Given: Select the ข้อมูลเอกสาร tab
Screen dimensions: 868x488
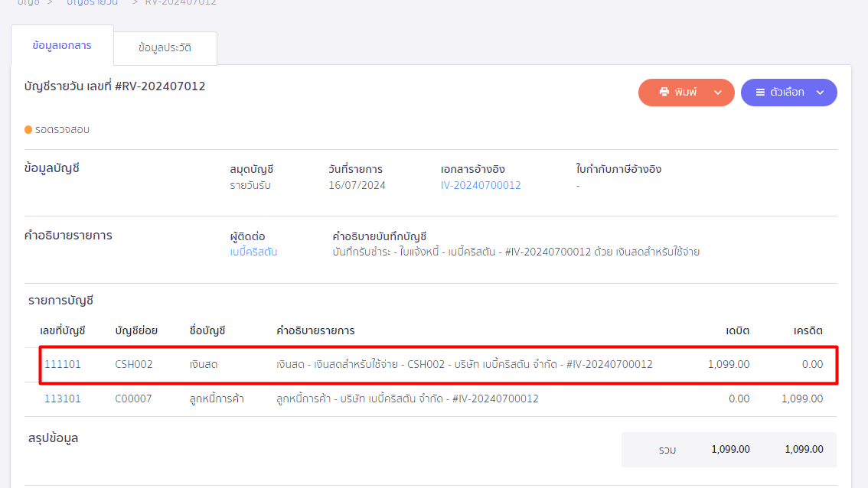Looking at the screenshot, I should [x=61, y=44].
